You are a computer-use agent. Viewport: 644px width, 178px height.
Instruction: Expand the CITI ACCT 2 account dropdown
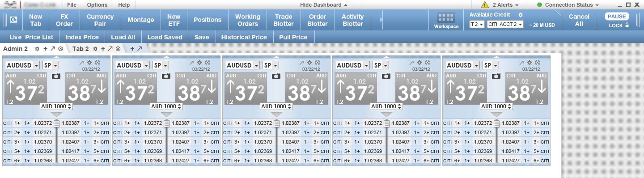pos(505,25)
